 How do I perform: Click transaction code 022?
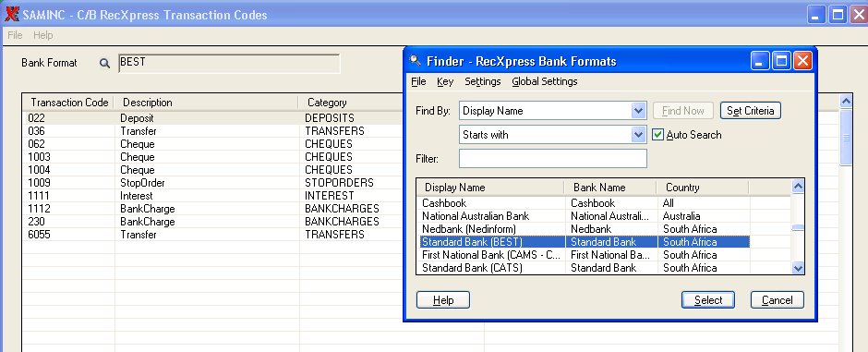coord(36,118)
